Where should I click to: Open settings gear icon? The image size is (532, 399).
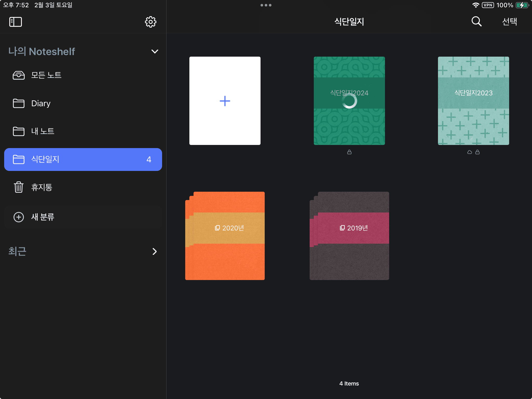point(150,22)
